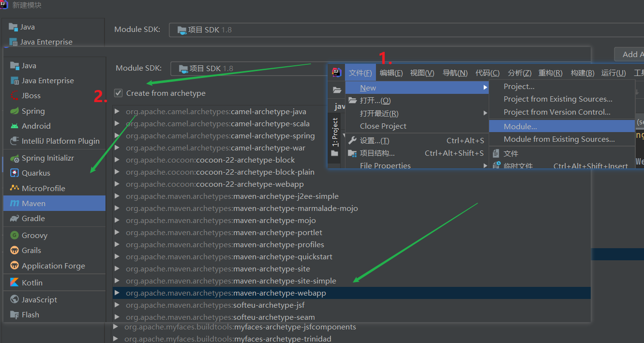
Task: Click the Groovy icon
Action: (x=14, y=235)
